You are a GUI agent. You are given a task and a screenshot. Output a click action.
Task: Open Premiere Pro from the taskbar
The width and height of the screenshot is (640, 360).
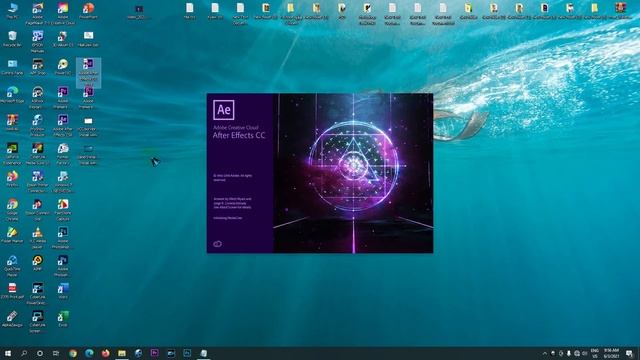click(x=155, y=353)
